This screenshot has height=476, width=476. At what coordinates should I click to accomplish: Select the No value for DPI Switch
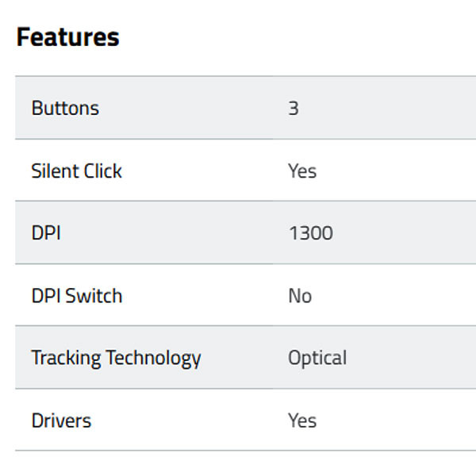(x=300, y=296)
